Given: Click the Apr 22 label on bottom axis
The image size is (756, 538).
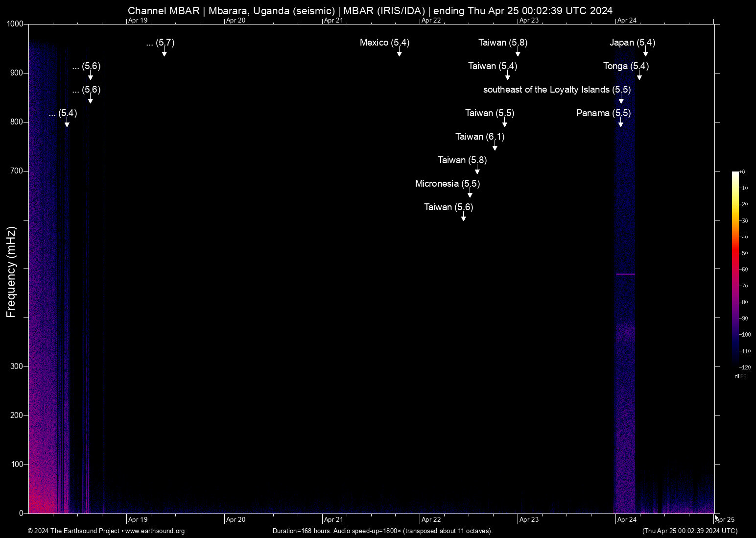Looking at the screenshot, I should tap(431, 520).
